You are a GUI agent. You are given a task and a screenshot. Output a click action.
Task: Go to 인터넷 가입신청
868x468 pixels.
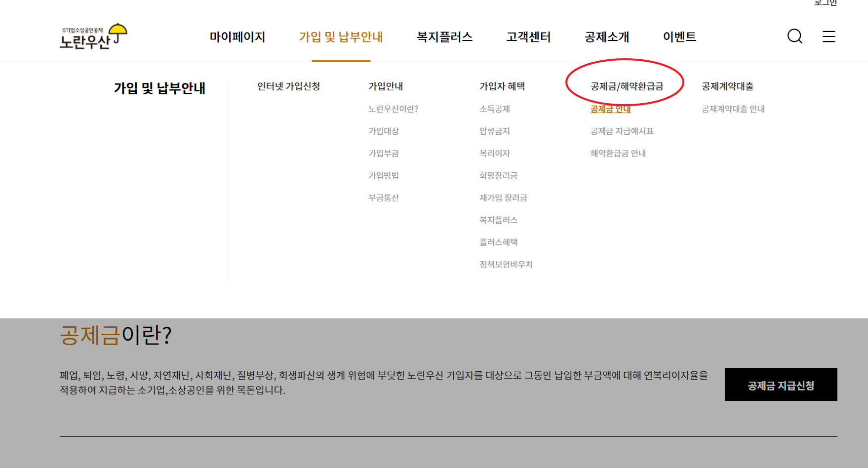point(288,86)
